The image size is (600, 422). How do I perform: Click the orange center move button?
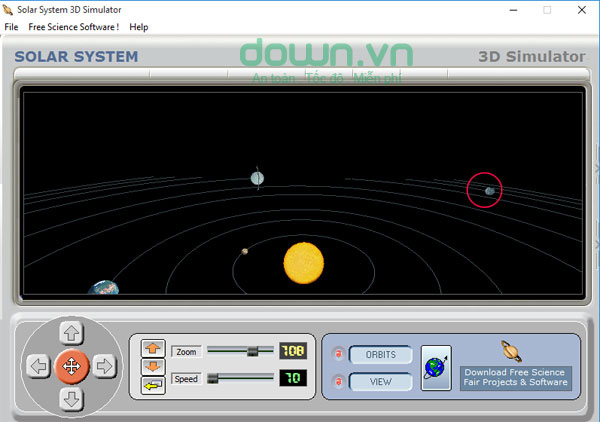tap(72, 366)
